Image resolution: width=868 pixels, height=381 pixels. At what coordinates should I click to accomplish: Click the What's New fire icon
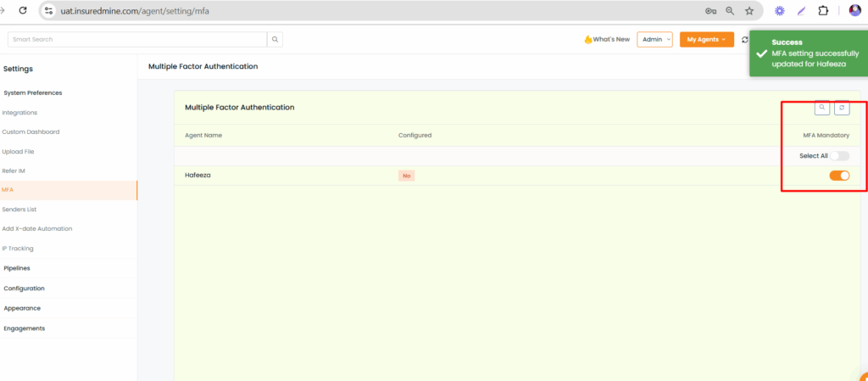588,39
